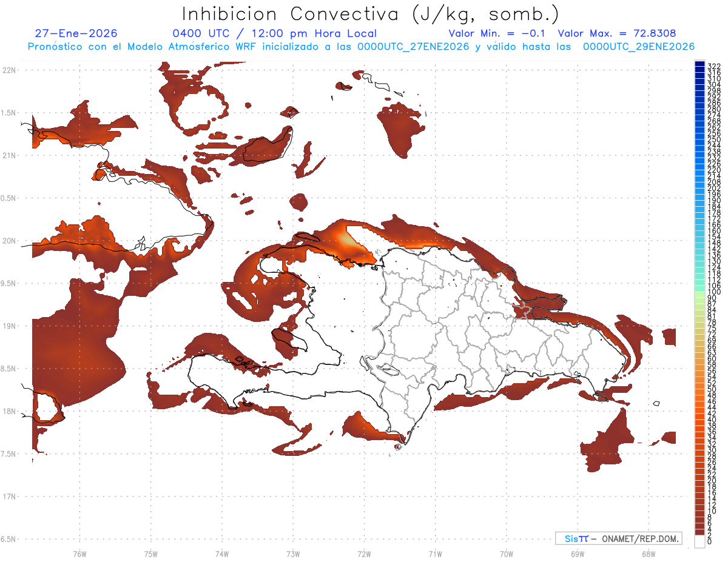Click the bright blue swatch beside label 220

point(699,167)
